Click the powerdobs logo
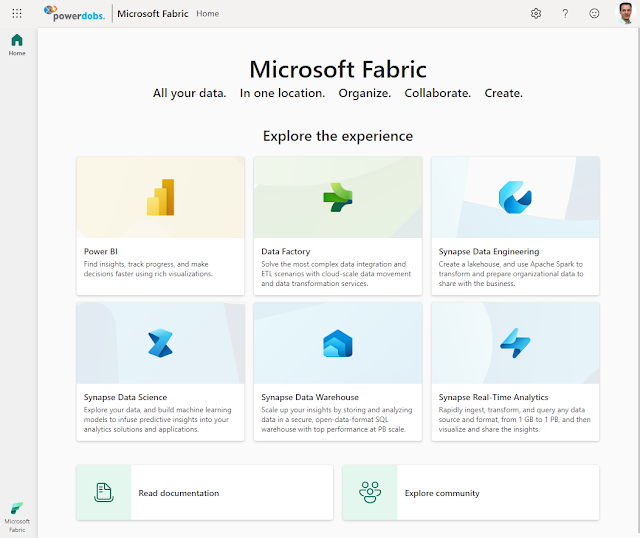Viewport: 640px width, 538px height. (74, 13)
